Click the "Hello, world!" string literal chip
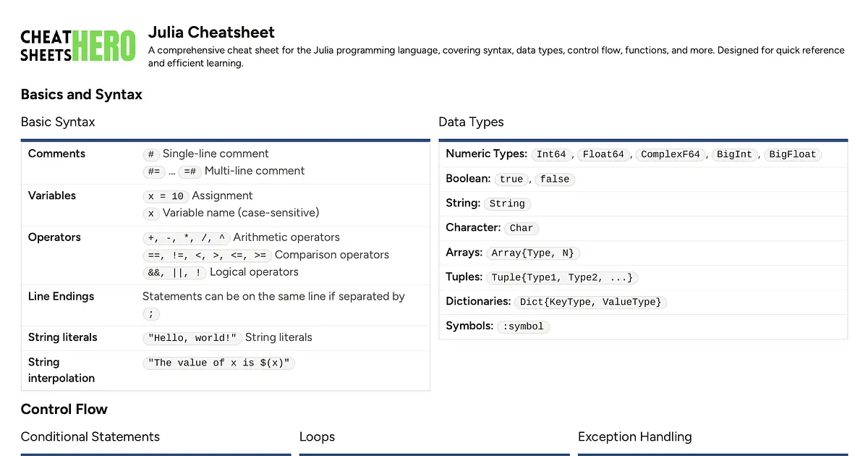Viewport: 868px width, 456px height. tap(192, 338)
